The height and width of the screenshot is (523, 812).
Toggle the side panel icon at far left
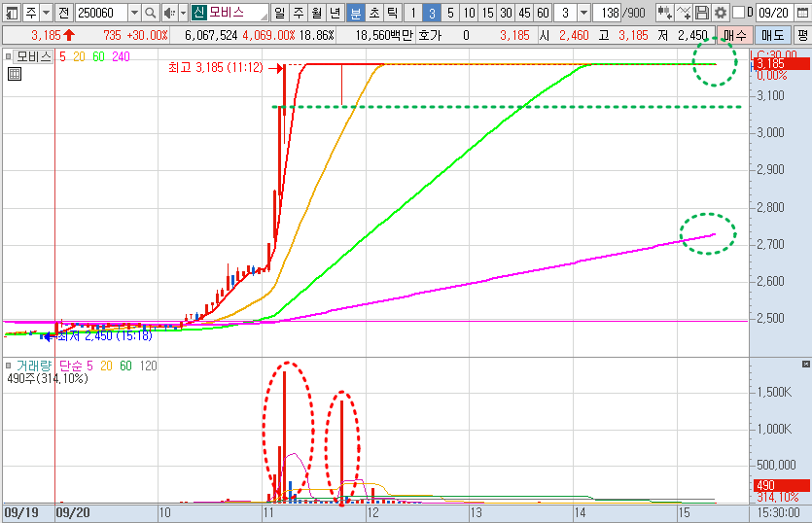pyautogui.click(x=12, y=13)
